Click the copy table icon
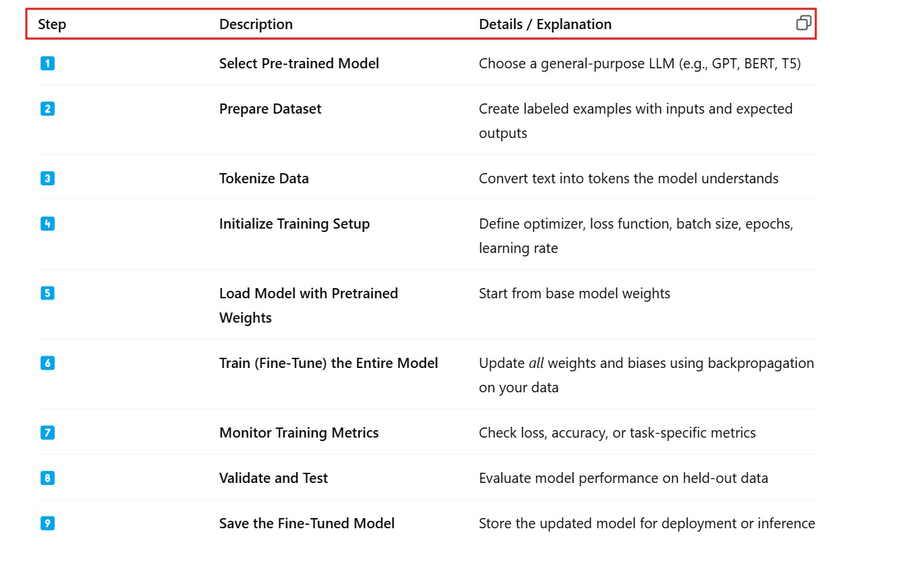Image resolution: width=924 pixels, height=581 pixels. click(803, 24)
